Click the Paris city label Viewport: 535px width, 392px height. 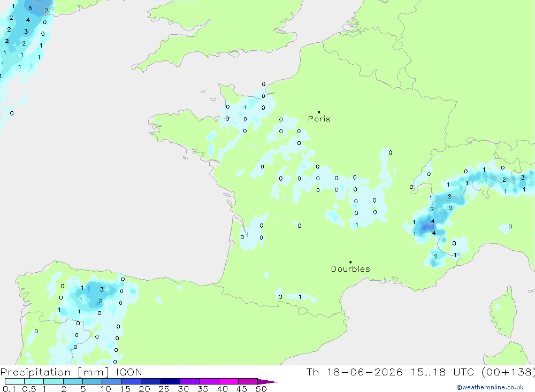coord(319,119)
